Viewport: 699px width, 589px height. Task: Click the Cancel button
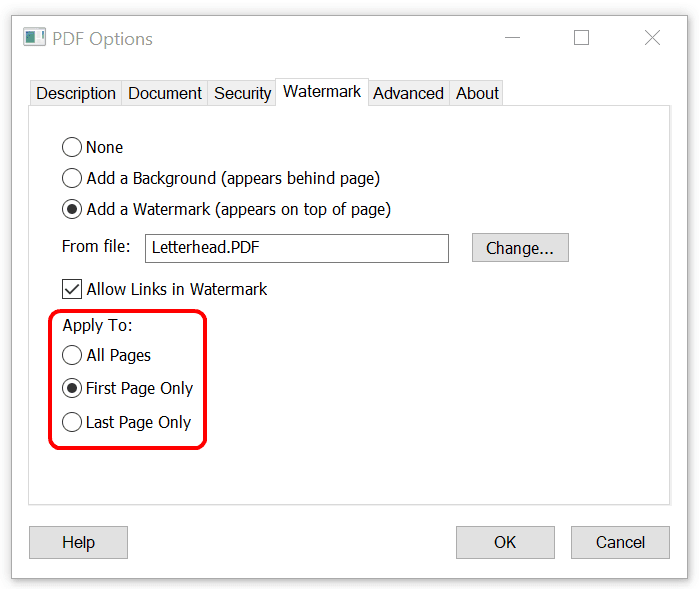(620, 542)
